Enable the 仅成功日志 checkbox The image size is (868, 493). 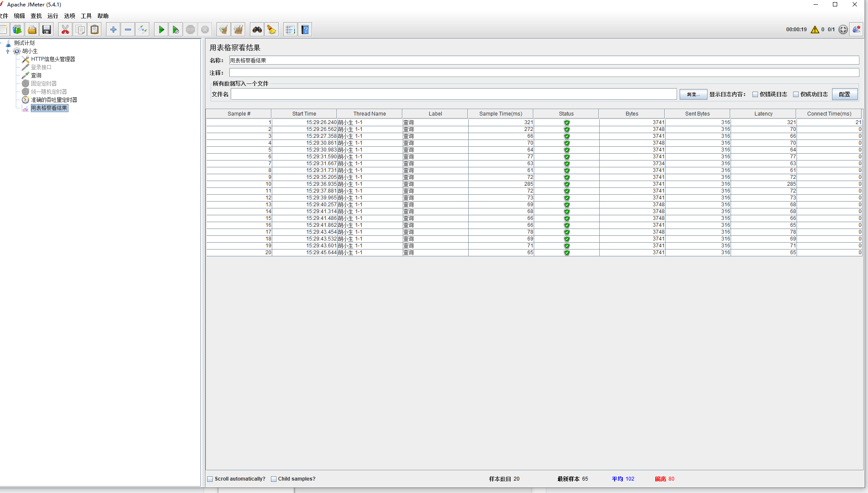point(796,94)
